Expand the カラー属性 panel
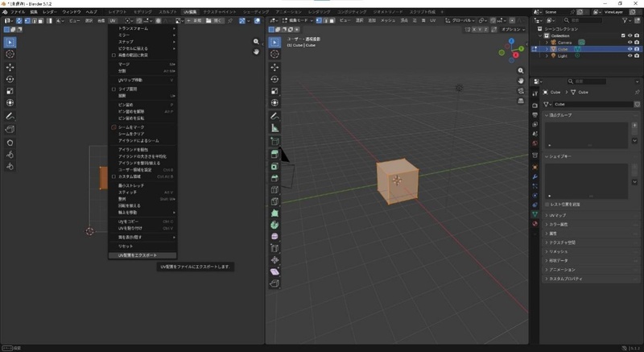644x352 pixels. (x=591, y=224)
